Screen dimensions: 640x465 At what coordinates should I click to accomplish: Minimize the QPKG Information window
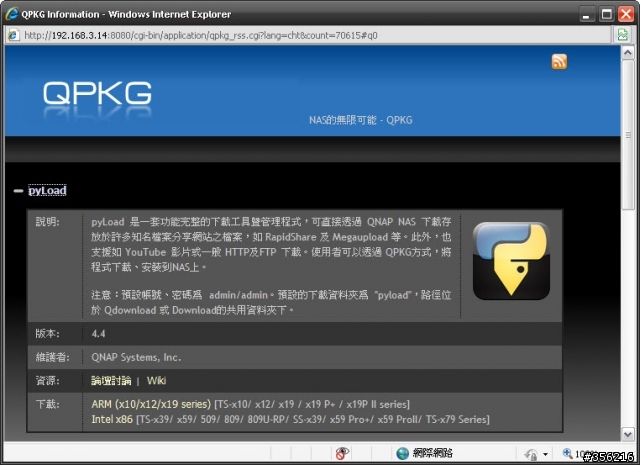click(x=587, y=14)
